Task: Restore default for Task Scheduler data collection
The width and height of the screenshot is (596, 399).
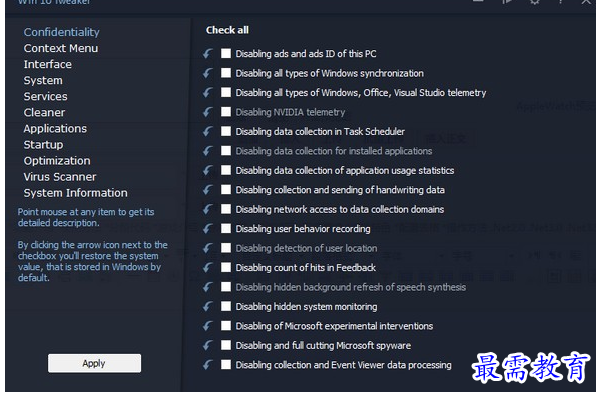Action: 208,131
